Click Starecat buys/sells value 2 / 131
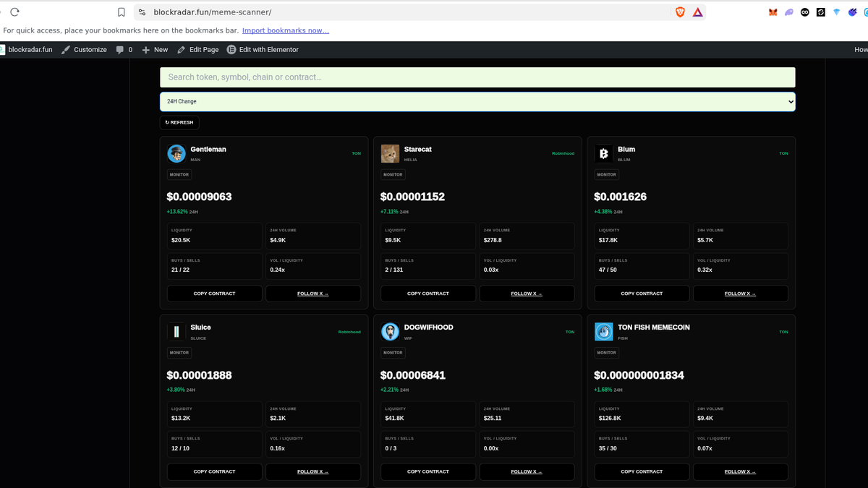The image size is (868, 488). pyautogui.click(x=394, y=270)
